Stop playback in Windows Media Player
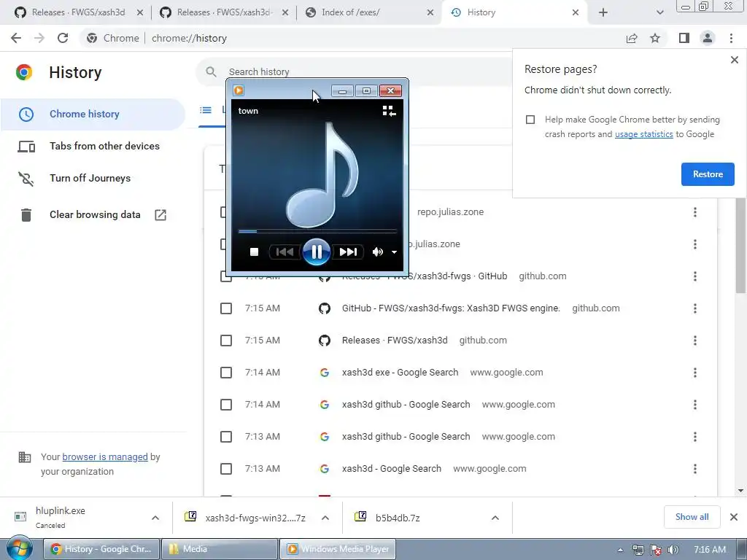 pyautogui.click(x=254, y=252)
